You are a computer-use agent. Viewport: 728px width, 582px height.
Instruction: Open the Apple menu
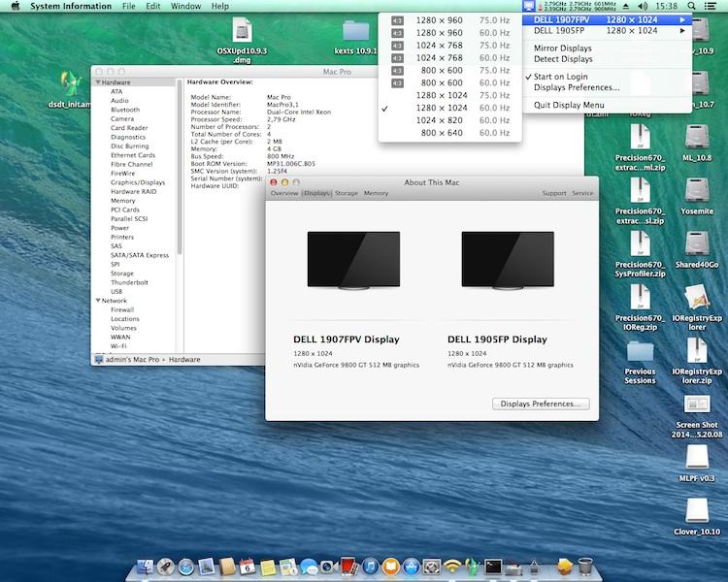[x=16, y=6]
